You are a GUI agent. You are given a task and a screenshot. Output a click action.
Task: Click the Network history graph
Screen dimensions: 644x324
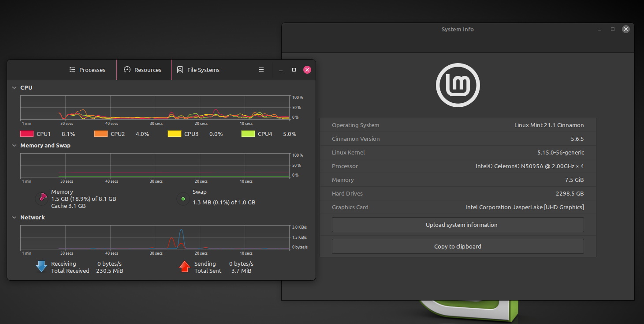155,237
